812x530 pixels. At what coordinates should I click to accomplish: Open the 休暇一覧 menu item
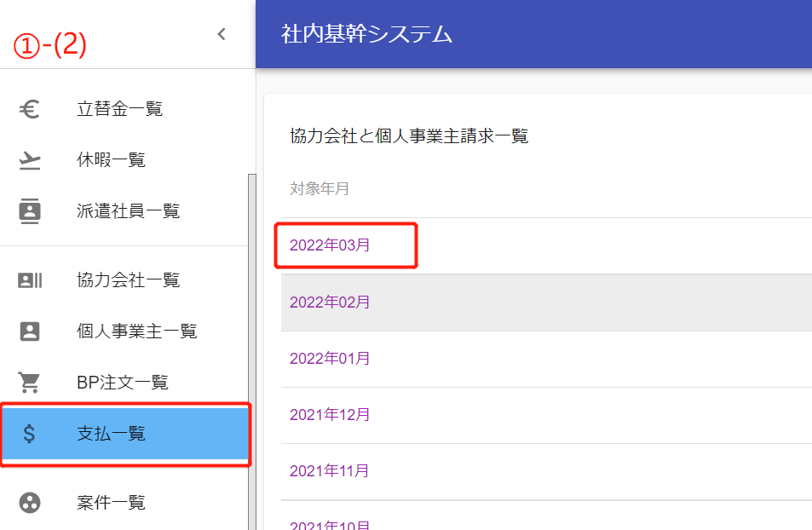[111, 160]
